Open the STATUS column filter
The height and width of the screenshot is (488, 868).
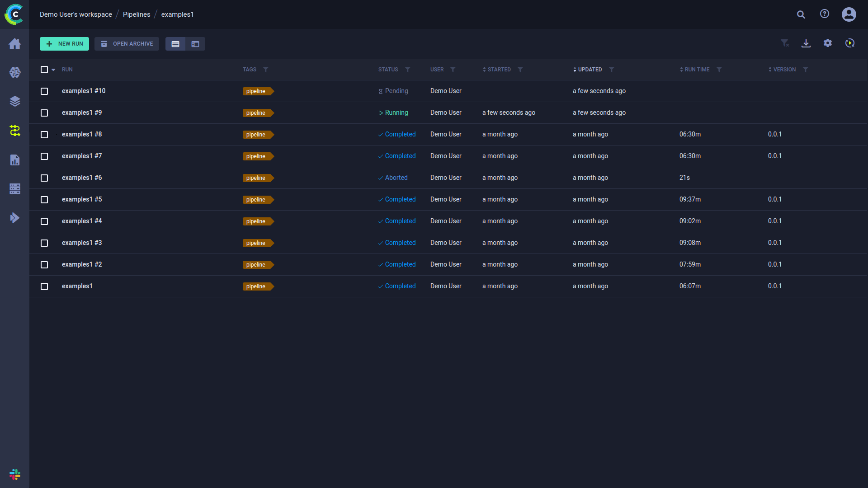pyautogui.click(x=408, y=70)
